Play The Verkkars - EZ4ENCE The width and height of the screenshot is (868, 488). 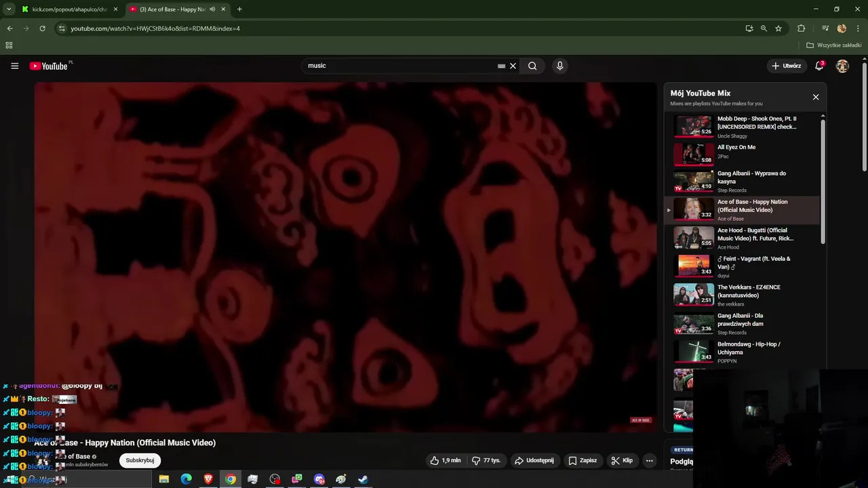click(x=743, y=295)
